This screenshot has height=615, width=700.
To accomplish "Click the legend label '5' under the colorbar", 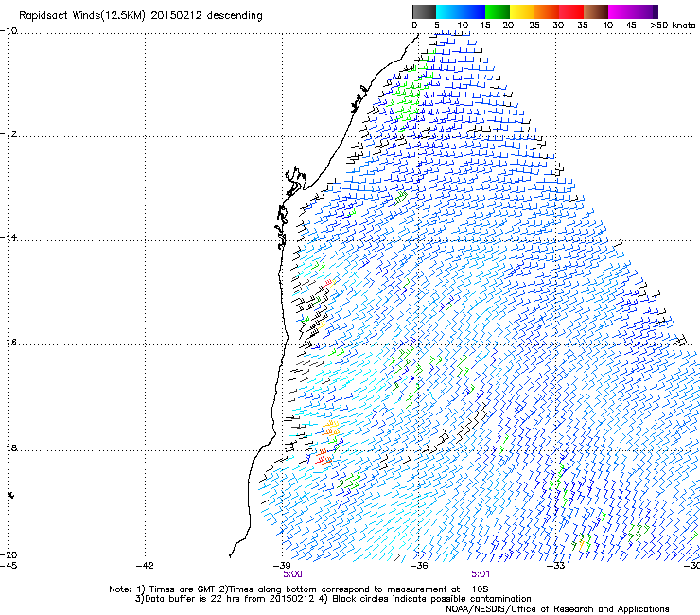I will click(437, 26).
